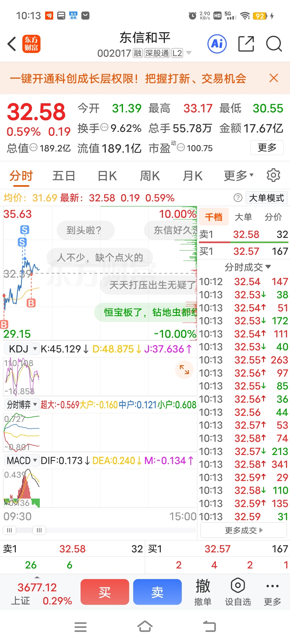
Task: Tap the 深股通 tag badge
Action: (157, 53)
